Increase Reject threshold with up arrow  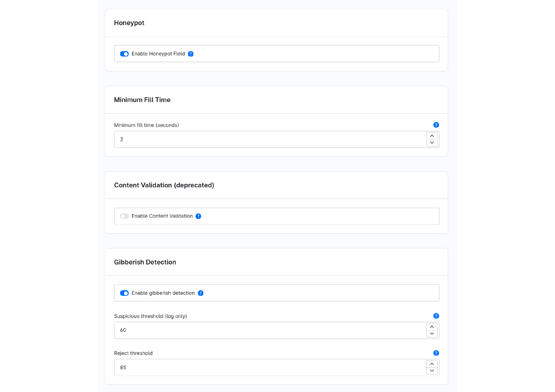point(432,364)
